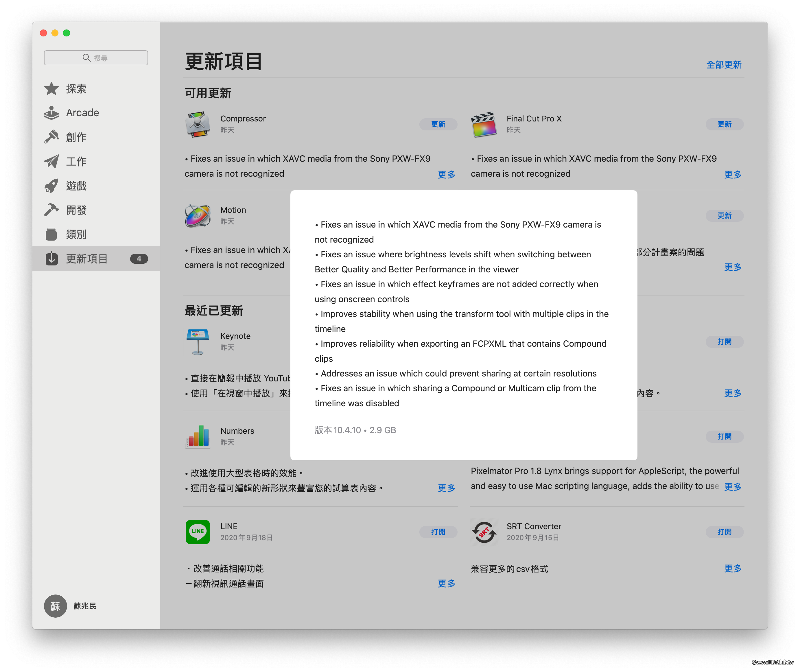This screenshot has height=672, width=800.
Task: Click the Final Cut Pro X app icon
Action: point(484,124)
